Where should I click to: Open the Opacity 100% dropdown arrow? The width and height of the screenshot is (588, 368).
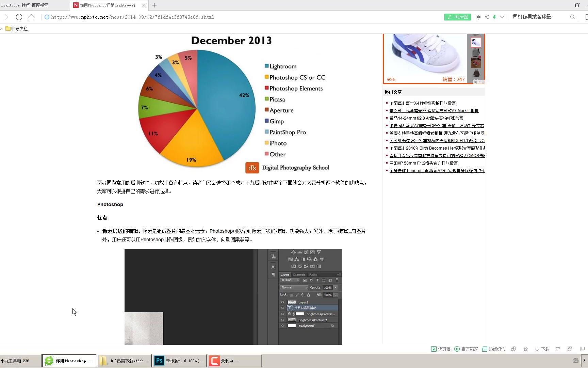tap(336, 288)
